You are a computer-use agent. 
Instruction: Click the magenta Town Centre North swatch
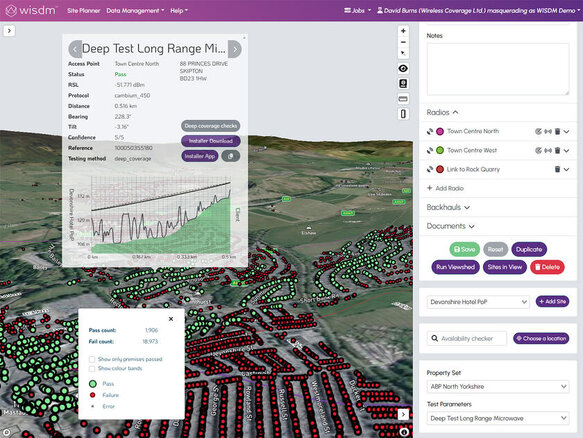pos(440,131)
